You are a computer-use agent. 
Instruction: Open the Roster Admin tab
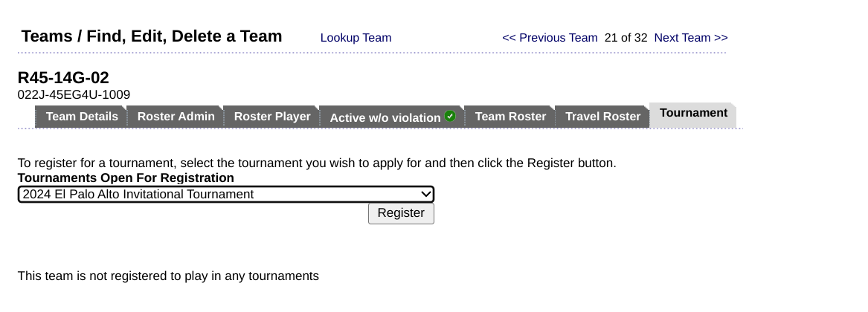(176, 117)
